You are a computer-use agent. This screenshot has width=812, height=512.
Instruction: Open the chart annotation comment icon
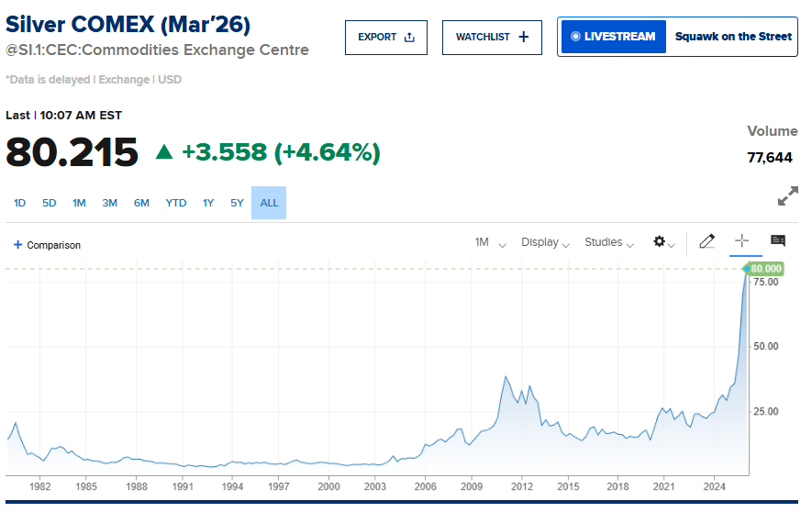[778, 240]
